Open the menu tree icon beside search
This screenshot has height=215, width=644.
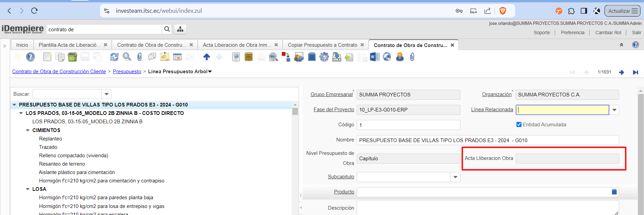tap(180, 30)
